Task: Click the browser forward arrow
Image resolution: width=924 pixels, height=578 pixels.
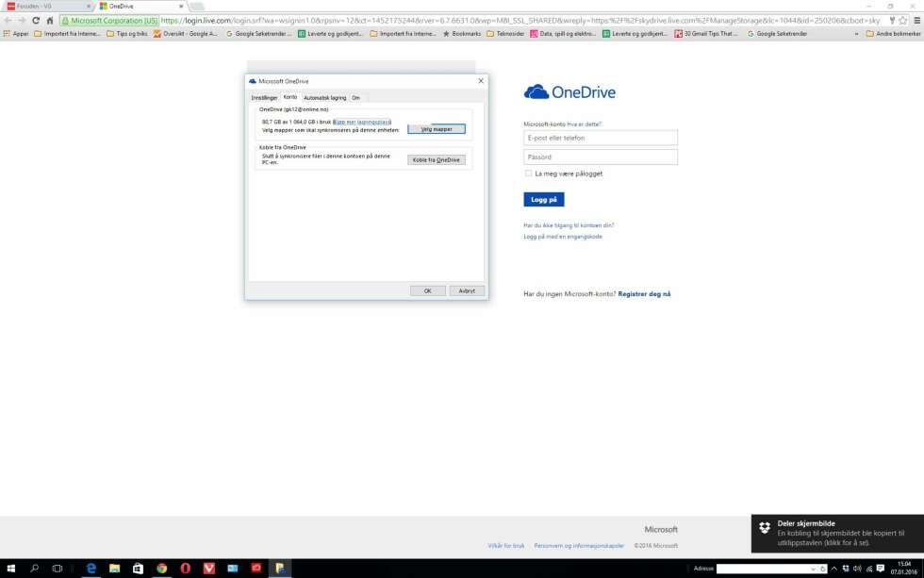Action: [22, 21]
